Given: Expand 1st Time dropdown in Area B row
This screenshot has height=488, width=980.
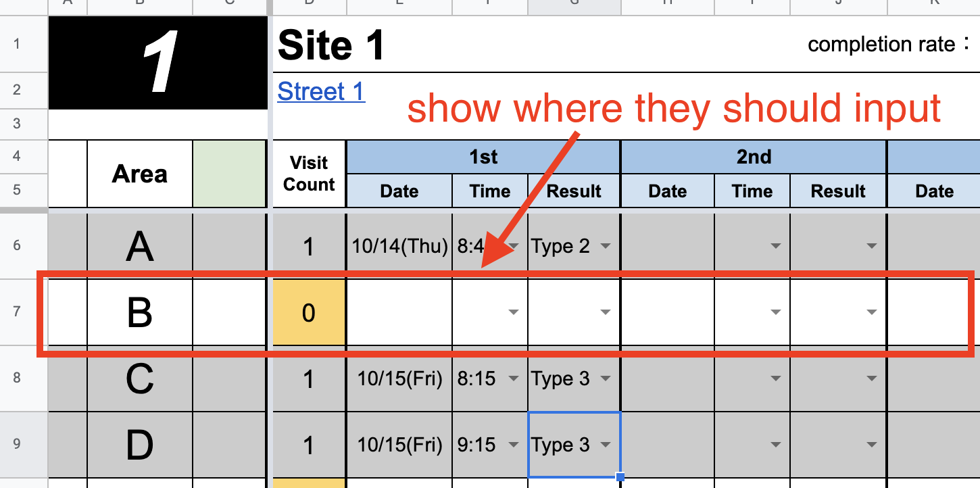Looking at the screenshot, I should tap(514, 312).
